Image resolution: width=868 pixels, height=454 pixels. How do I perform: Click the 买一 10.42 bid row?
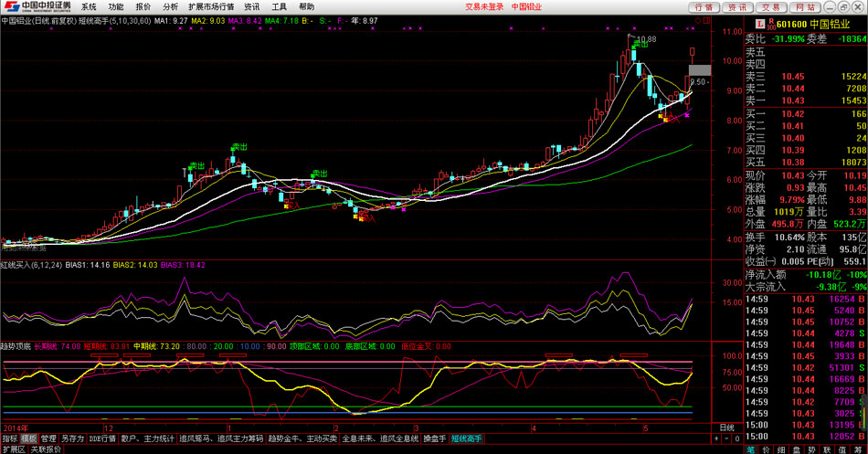pos(806,114)
